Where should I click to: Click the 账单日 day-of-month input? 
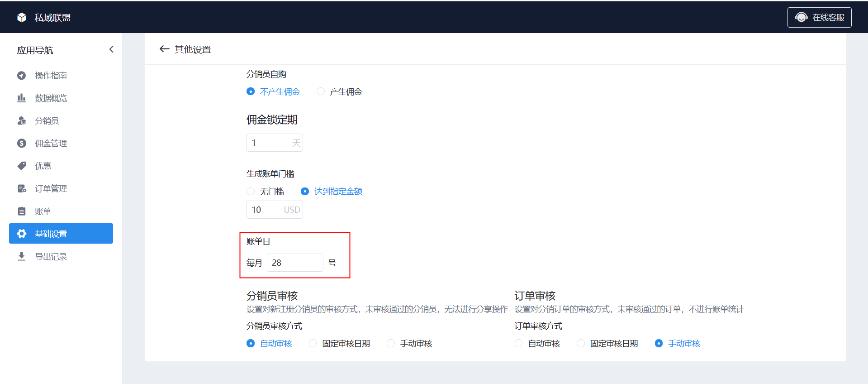click(295, 263)
